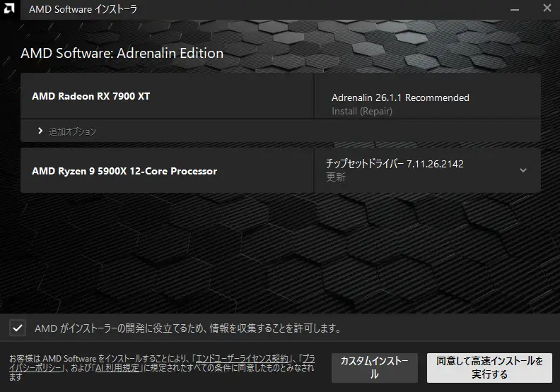Minimize the AMD Software installer window
This screenshot has height=392, width=560.
click(514, 9)
